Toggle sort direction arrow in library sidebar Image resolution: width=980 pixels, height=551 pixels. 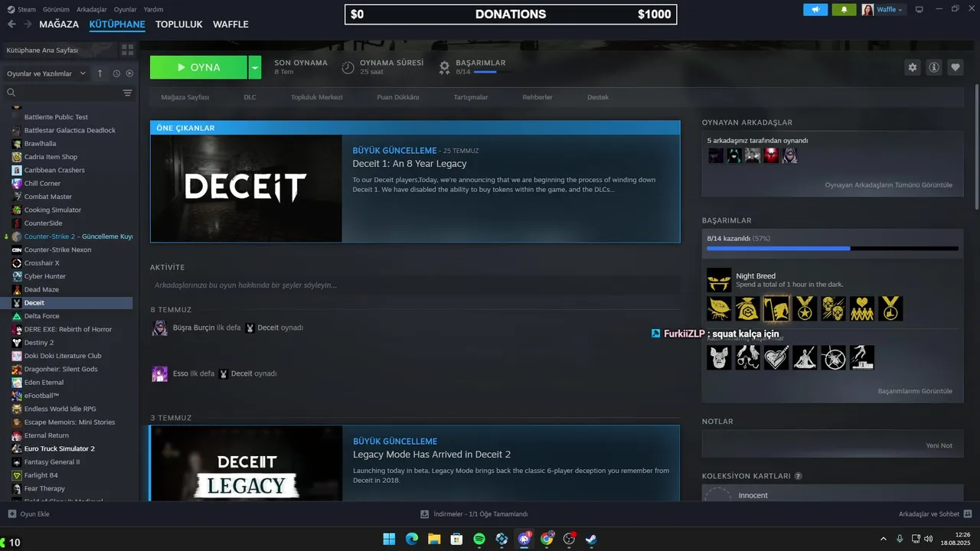100,73
